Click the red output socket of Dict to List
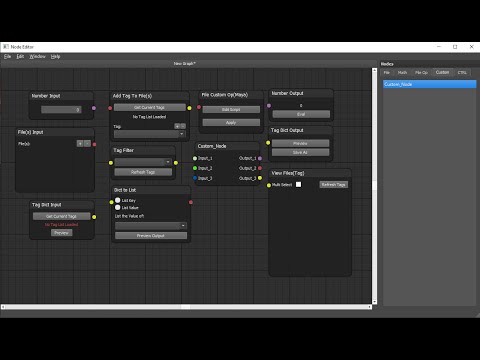480x360 pixels. click(191, 202)
